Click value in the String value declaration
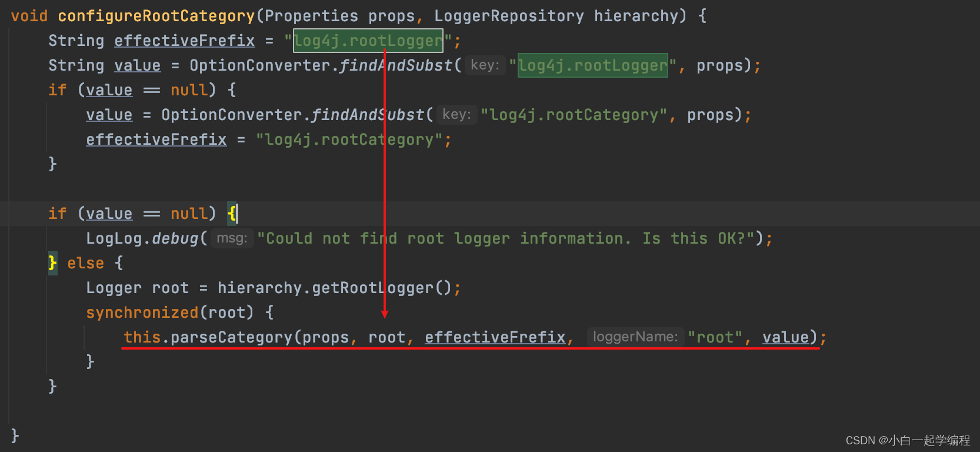 (x=137, y=65)
